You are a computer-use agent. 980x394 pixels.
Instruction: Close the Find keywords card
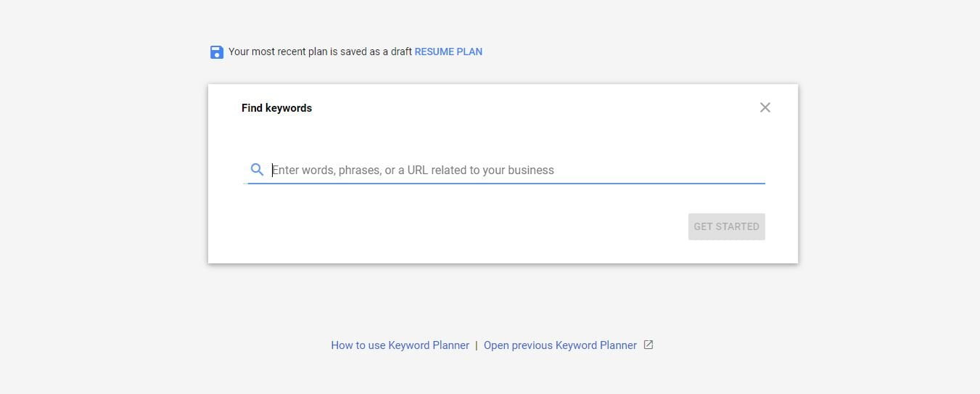[x=765, y=107]
